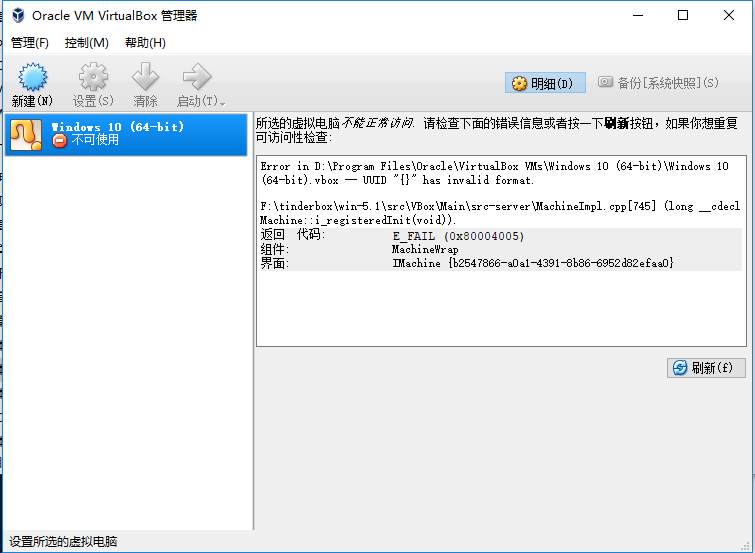Click the 启动(T) start arrow icon
Viewport: 755px width, 553px height.
tap(197, 77)
